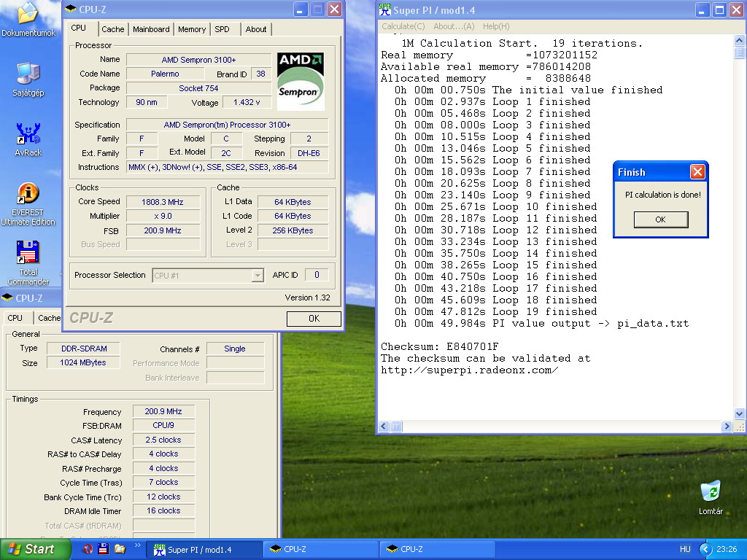Click OK in the Finish dialog
The width and height of the screenshot is (747, 560).
660,219
